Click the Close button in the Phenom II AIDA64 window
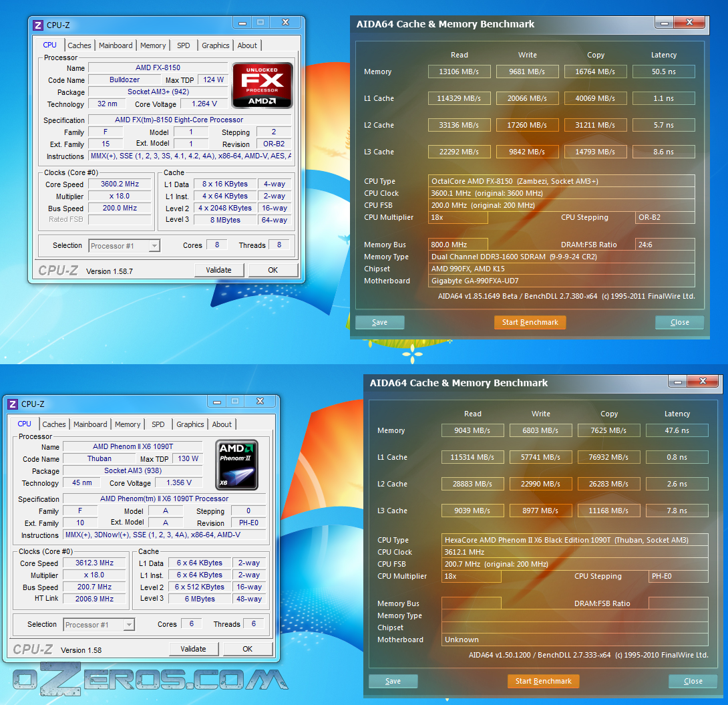This screenshot has width=728, height=705. coord(693,682)
